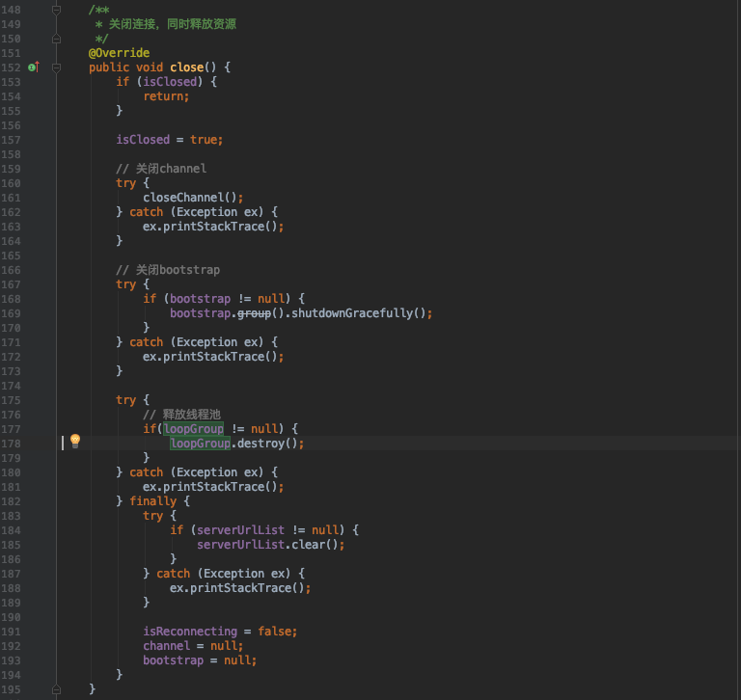Viewport: 741px width, 700px height.
Task: Click the '// 关闭bootstrap' comment
Action: (168, 270)
